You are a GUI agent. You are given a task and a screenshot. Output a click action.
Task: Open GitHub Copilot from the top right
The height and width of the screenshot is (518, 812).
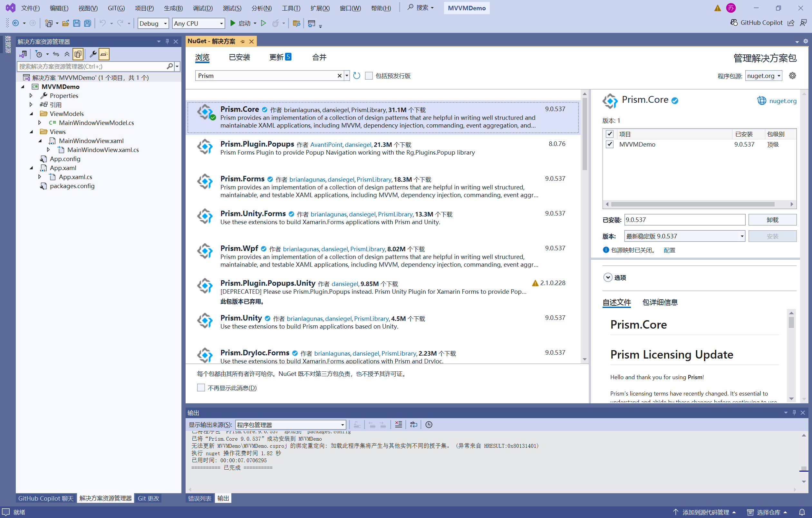(x=756, y=23)
